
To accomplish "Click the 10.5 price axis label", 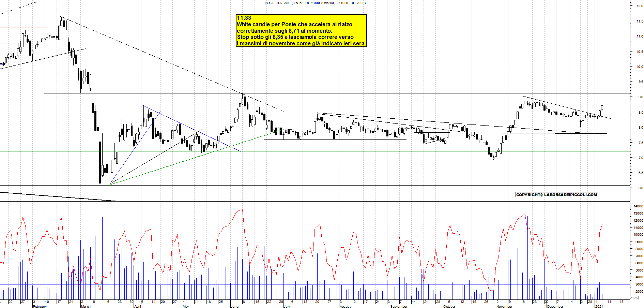I will coord(640,52).
